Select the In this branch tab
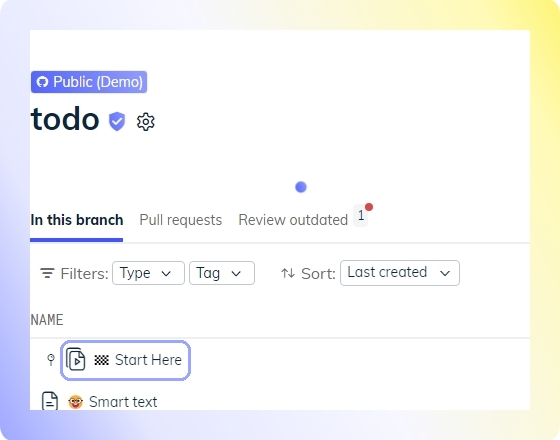Screen dimensions: 560x440 coord(77,220)
